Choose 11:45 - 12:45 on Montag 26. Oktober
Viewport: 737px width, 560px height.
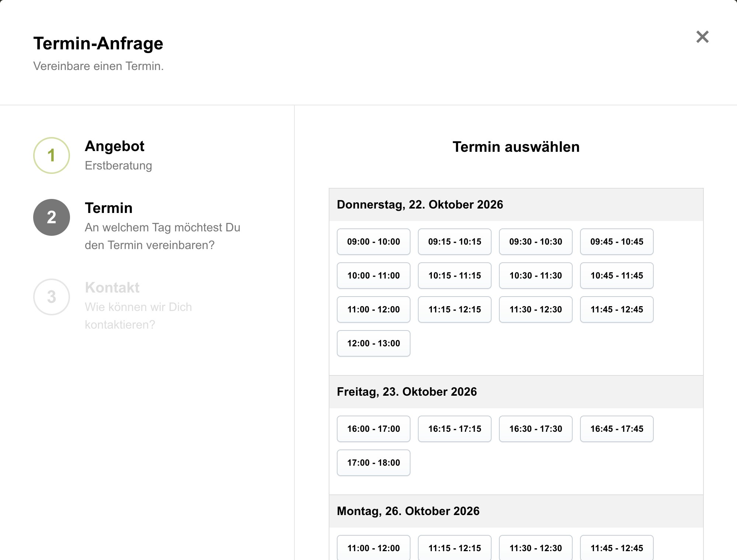617,548
